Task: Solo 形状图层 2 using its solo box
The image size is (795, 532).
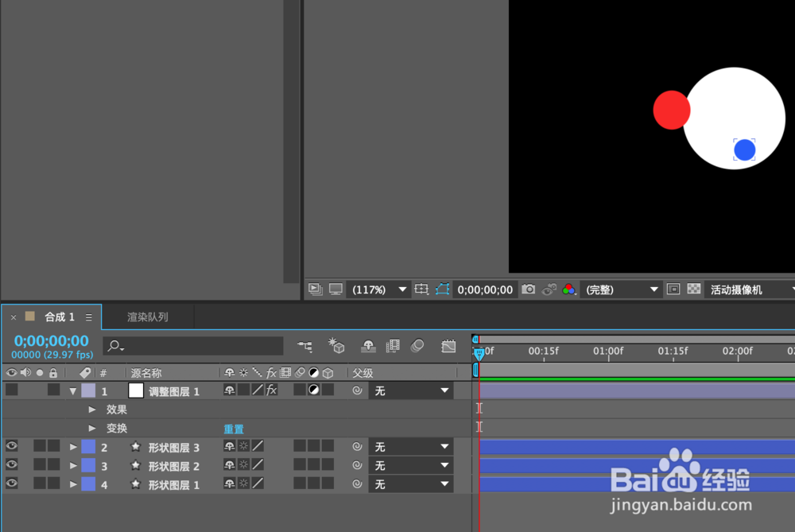Action: (40, 464)
